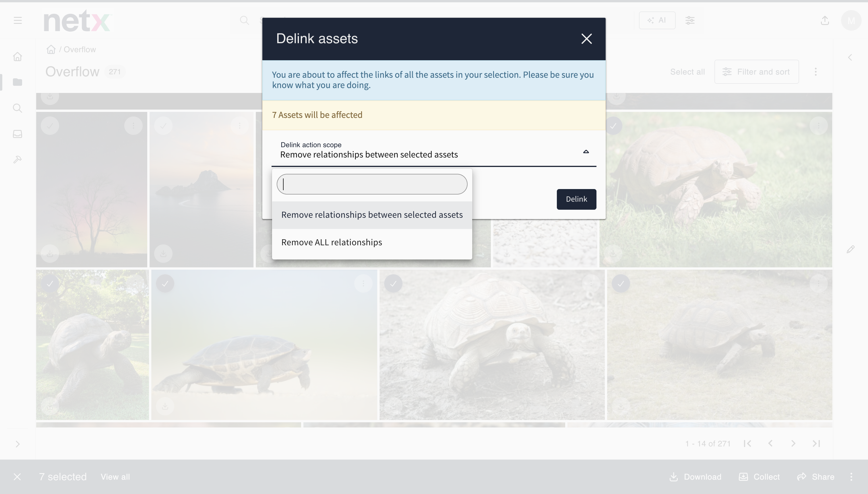Download the rocky island image
The height and width of the screenshot is (494, 868).
pyautogui.click(x=163, y=253)
